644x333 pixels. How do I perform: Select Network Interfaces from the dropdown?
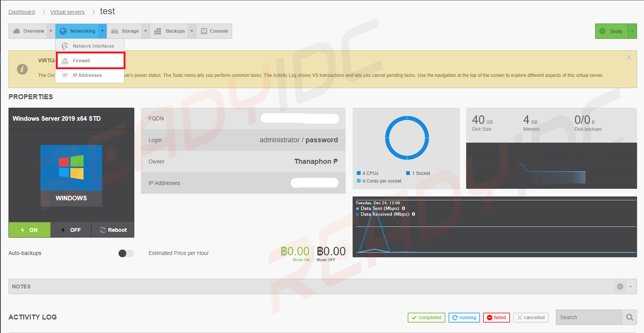90,46
